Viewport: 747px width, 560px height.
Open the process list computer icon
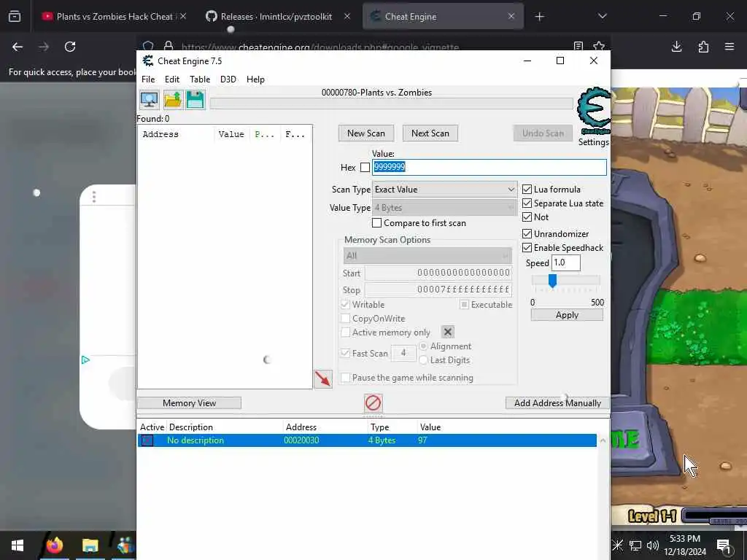click(x=149, y=100)
